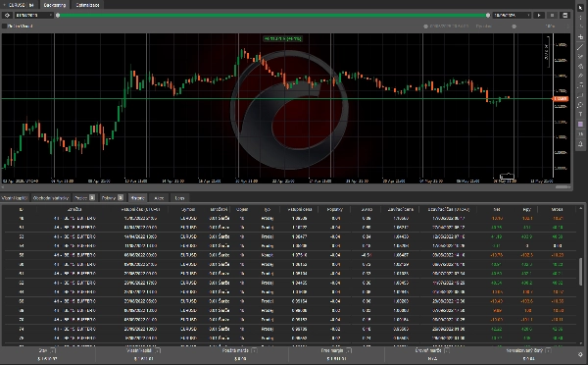The height and width of the screenshot is (365, 588).
Task: Click the start handle of the green date range slider
Action: tap(58, 16)
